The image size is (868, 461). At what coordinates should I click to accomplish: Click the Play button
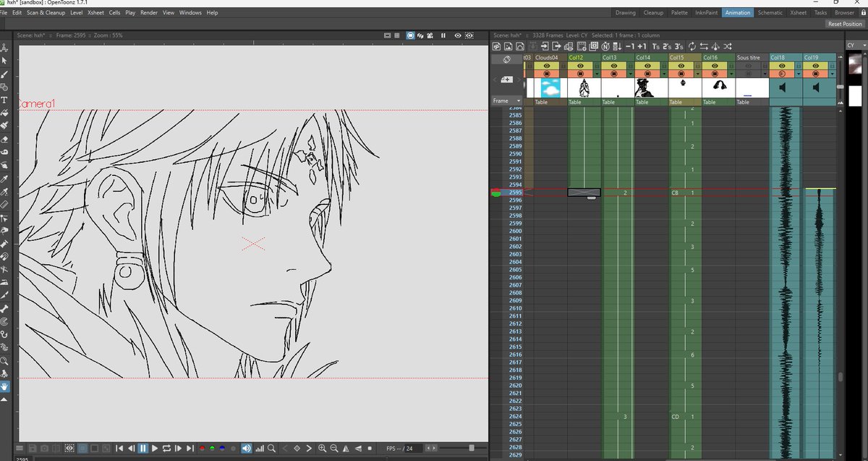[155, 449]
